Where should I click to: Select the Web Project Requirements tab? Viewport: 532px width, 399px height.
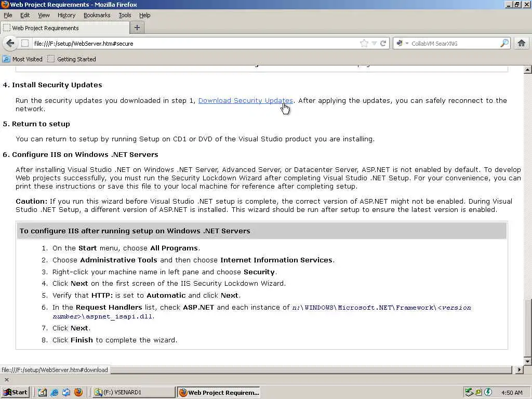coord(65,28)
